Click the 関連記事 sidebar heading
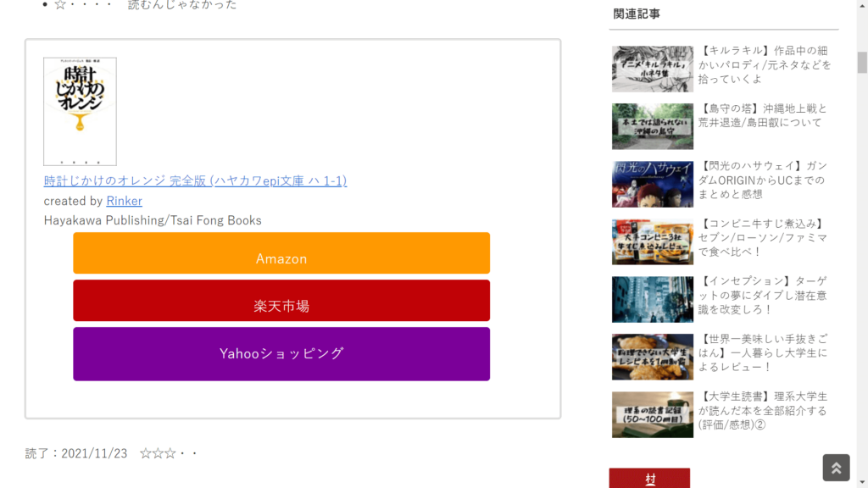The width and height of the screenshot is (868, 488). [637, 14]
